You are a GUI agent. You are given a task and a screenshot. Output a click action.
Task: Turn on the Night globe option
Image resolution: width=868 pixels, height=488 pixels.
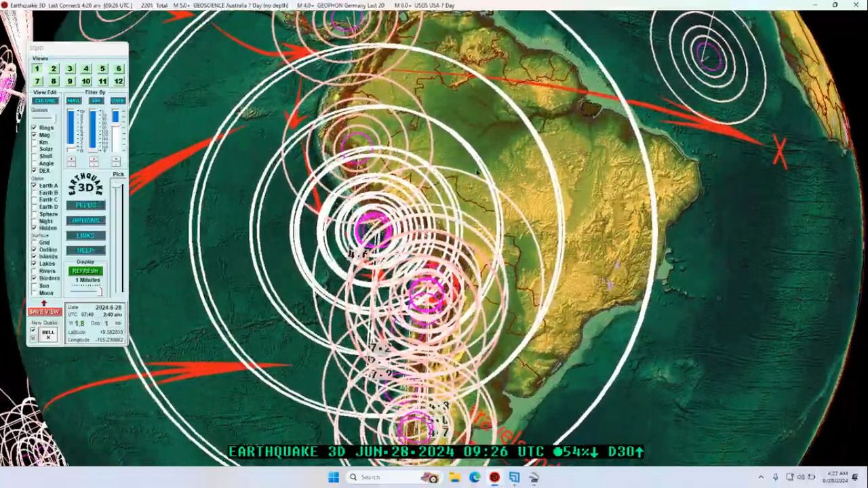coord(35,221)
